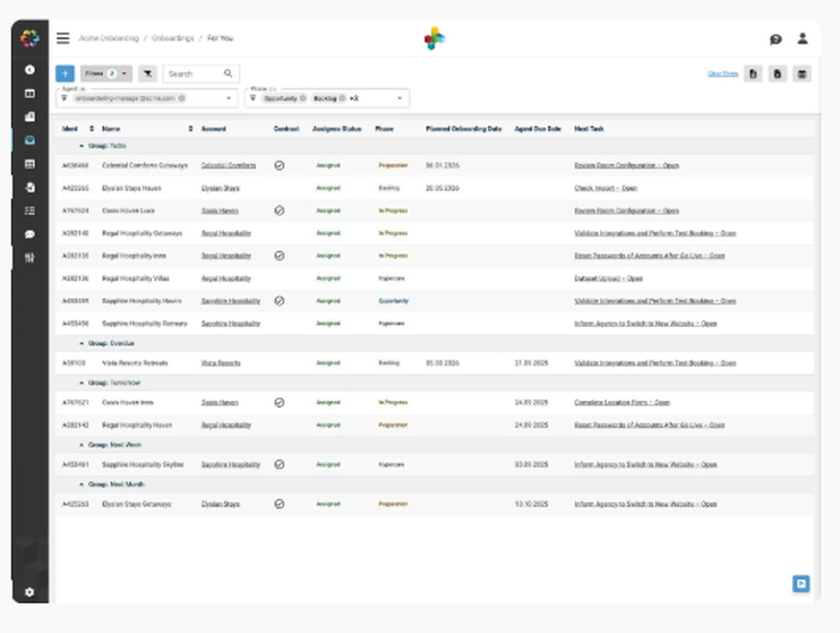Open the Filters dropdown
The height and width of the screenshot is (633, 840).
pos(105,74)
